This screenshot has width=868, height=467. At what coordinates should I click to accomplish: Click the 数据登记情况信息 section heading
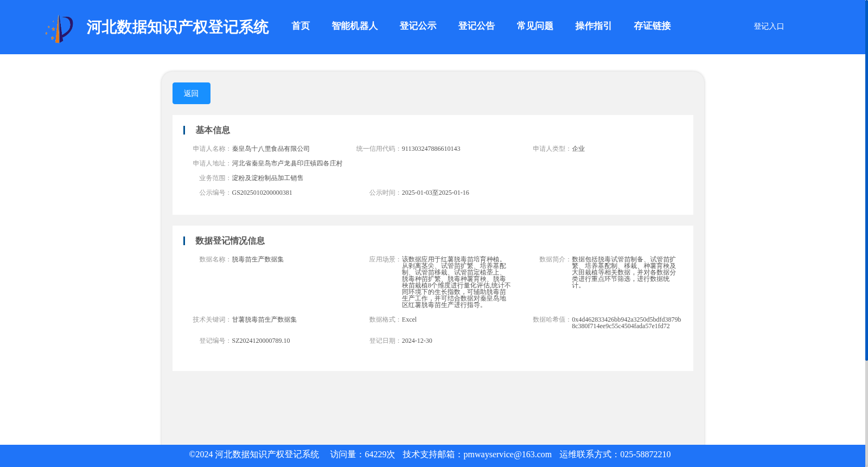click(230, 241)
